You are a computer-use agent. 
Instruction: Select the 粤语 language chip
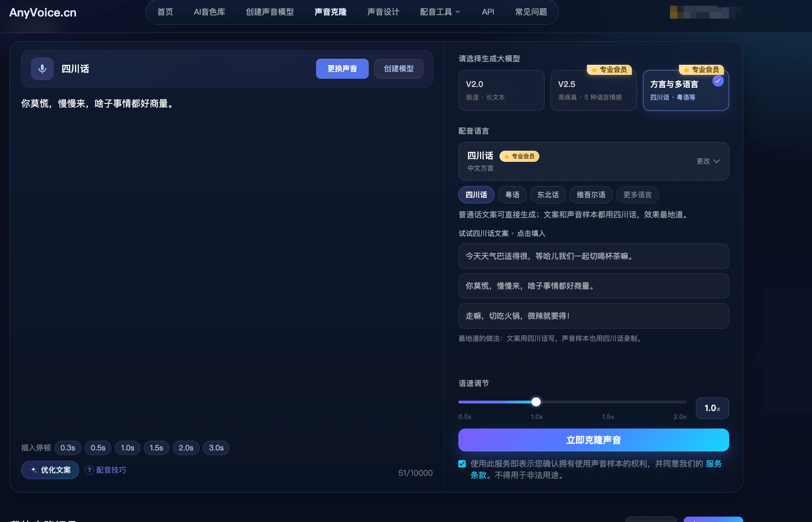pos(512,195)
